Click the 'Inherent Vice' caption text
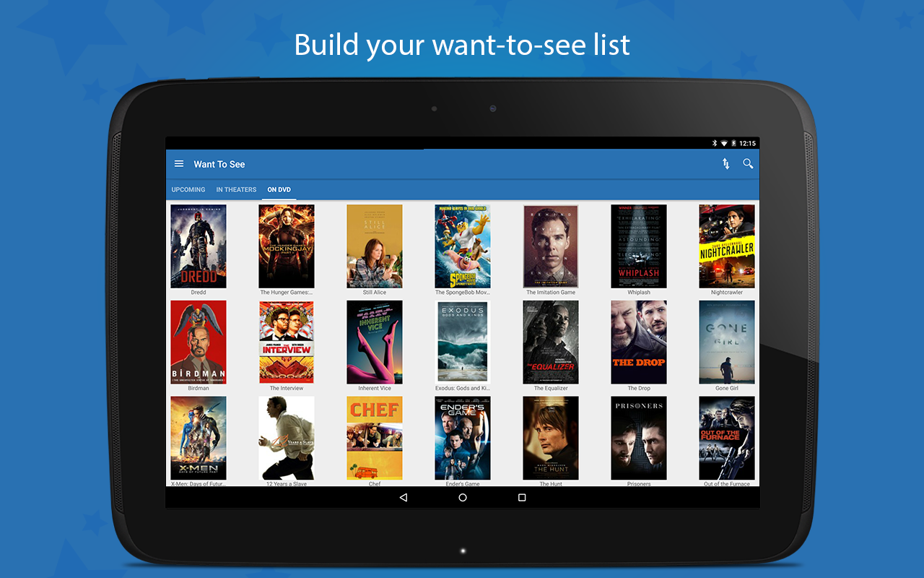924x578 pixels. [375, 388]
